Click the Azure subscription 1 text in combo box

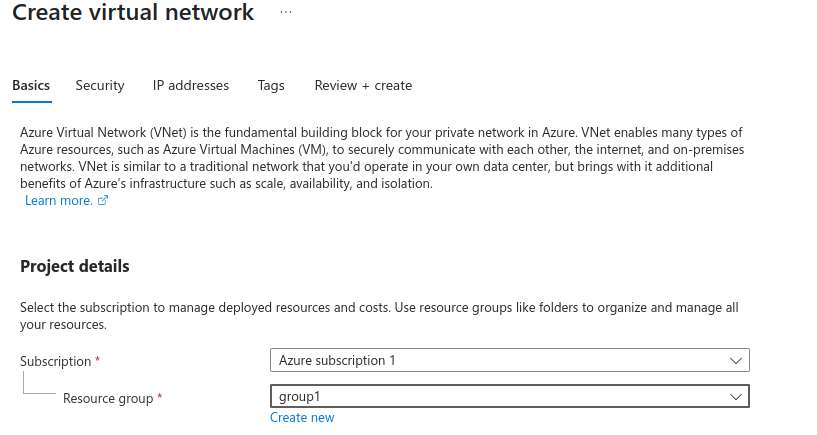(x=337, y=360)
